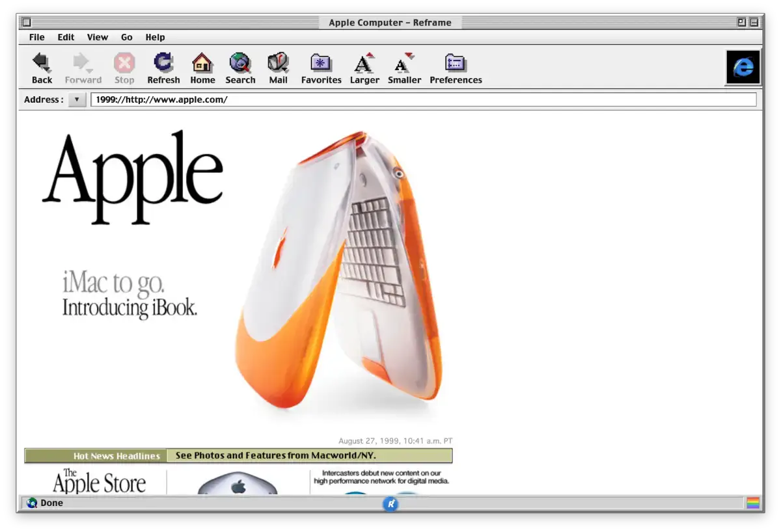Open the Macworld/NY photos headline link

click(276, 456)
